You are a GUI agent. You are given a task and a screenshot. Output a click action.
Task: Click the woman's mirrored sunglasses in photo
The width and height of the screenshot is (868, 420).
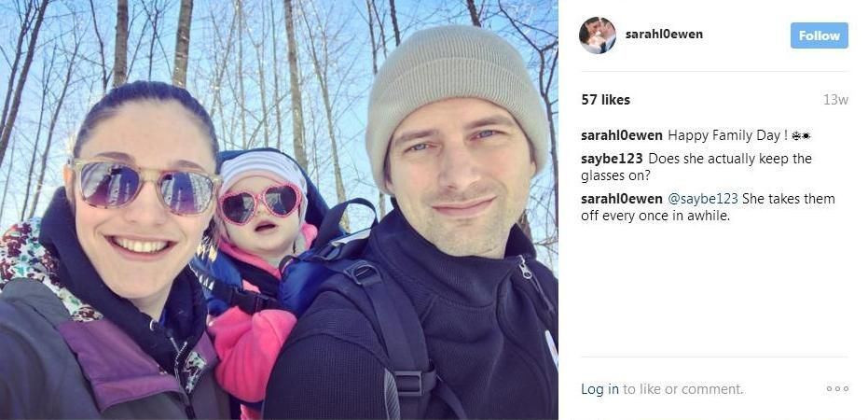pos(144,186)
